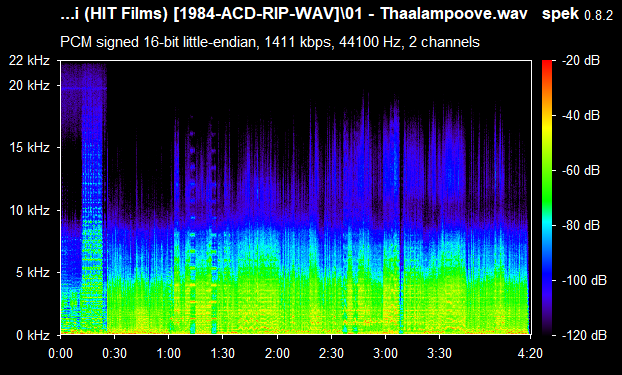Click the 3:00 time marker
The height and width of the screenshot is (375, 622).
tap(386, 353)
